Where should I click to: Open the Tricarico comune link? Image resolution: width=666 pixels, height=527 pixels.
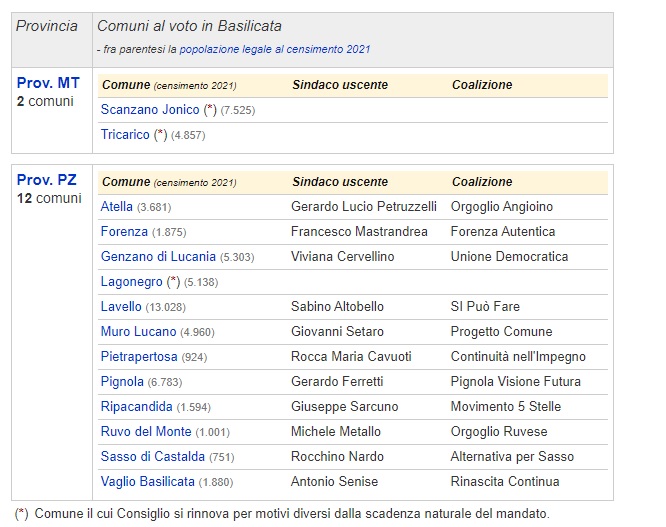point(125,135)
